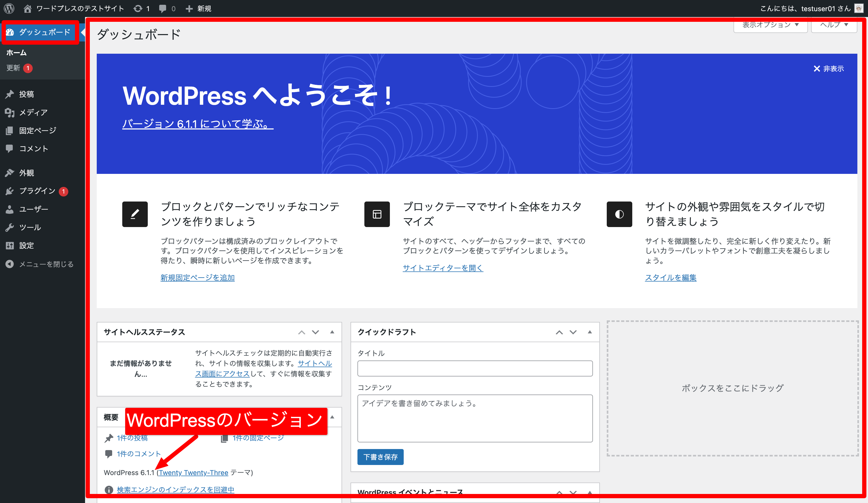Open the ホーム submenu item
This screenshot has height=503, width=868.
point(16,53)
